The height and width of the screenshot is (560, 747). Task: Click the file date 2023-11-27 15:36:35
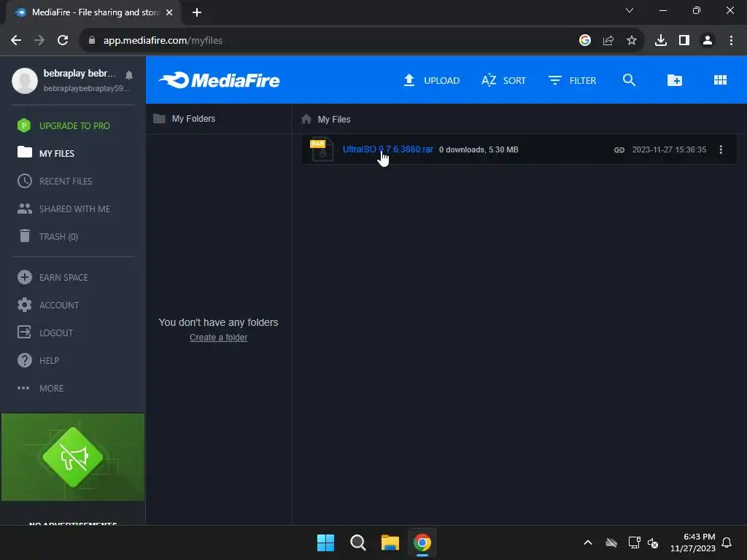pos(669,149)
